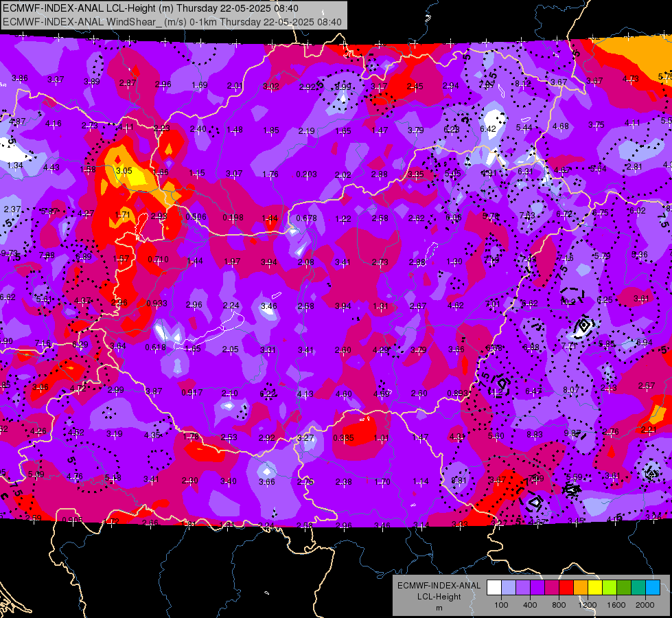Click the pale blue legend swatch
The image size is (672, 618).
click(509, 588)
